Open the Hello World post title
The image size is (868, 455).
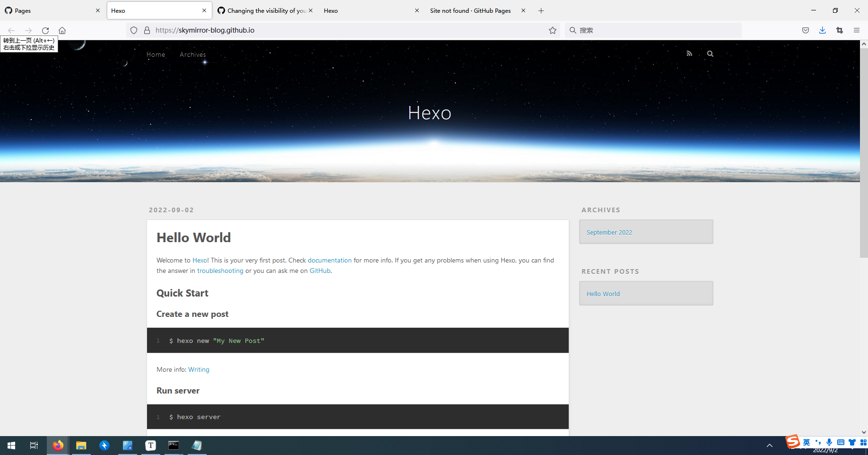click(194, 237)
